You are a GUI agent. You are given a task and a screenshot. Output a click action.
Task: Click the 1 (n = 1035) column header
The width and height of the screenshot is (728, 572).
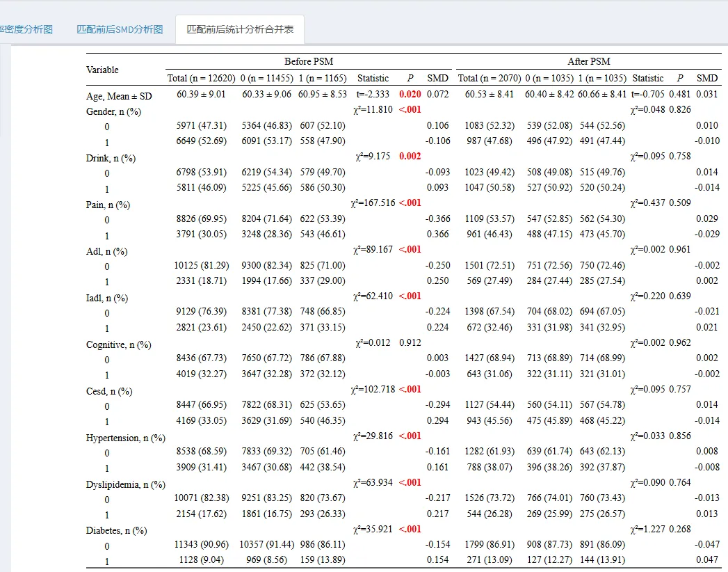pyautogui.click(x=602, y=78)
